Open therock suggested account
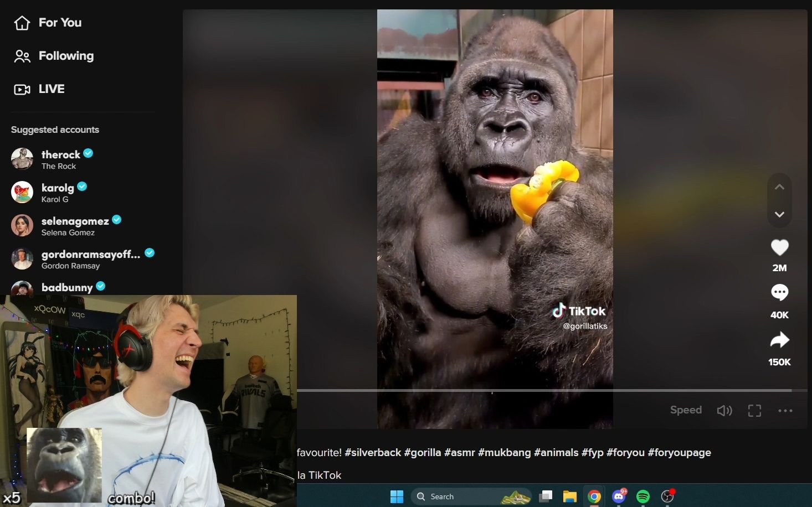The width and height of the screenshot is (812, 507). (53, 159)
